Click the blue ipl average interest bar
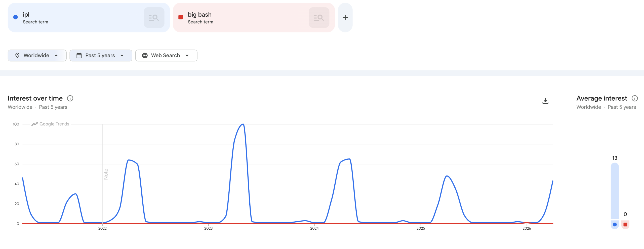This screenshot has height=249, width=644. point(615,191)
